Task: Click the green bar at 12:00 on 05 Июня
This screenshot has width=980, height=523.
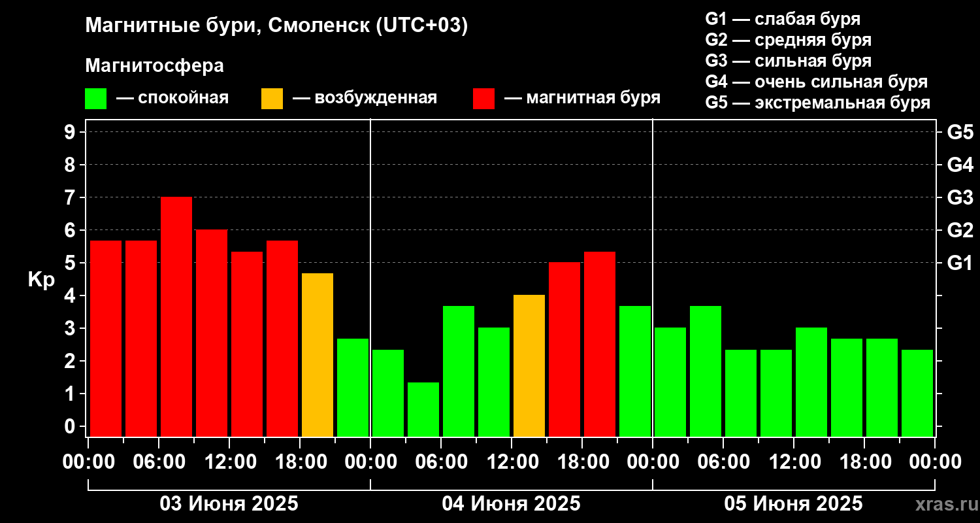Action: click(x=811, y=382)
